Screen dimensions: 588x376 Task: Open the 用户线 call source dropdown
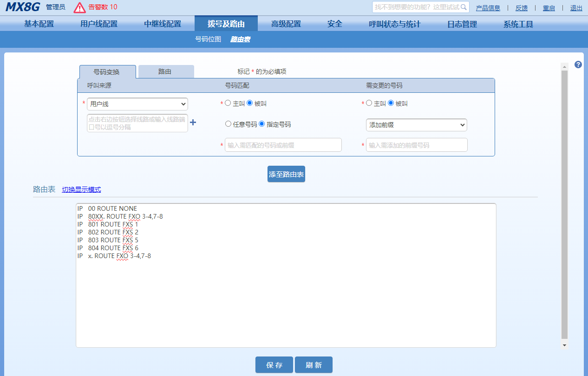pyautogui.click(x=137, y=104)
